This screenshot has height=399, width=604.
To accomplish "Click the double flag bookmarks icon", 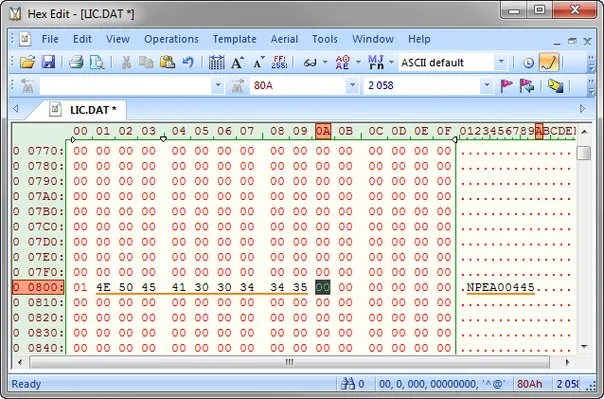I will (x=527, y=86).
